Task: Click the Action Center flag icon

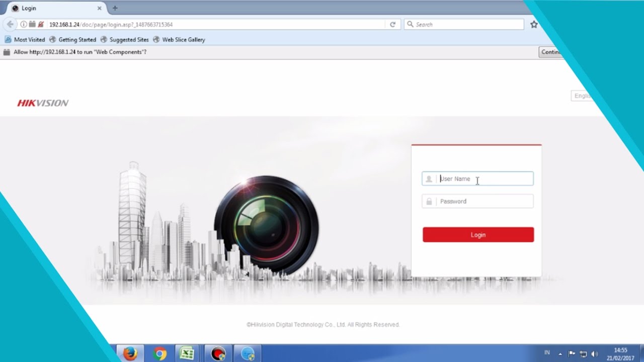Action: [x=572, y=354]
